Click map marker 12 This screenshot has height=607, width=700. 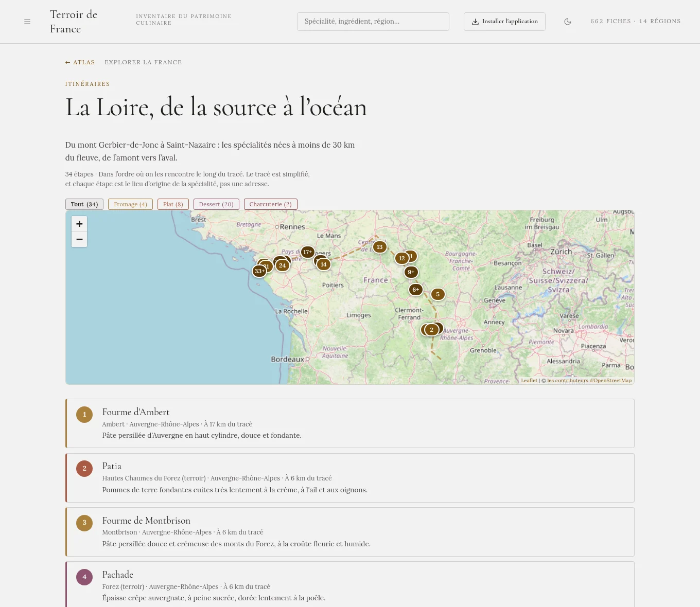point(402,258)
